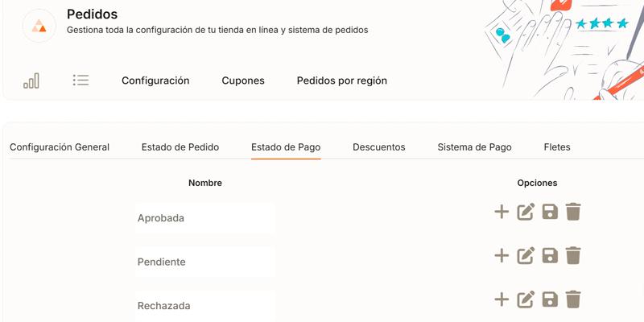Click the plus icon for Pendiente
Viewport: 644px width, 322px height.
502,256
